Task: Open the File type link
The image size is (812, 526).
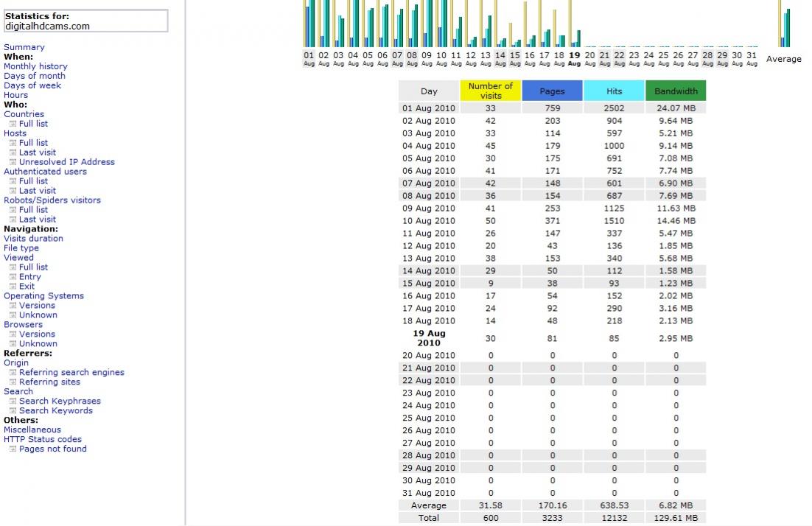Action: coord(21,248)
